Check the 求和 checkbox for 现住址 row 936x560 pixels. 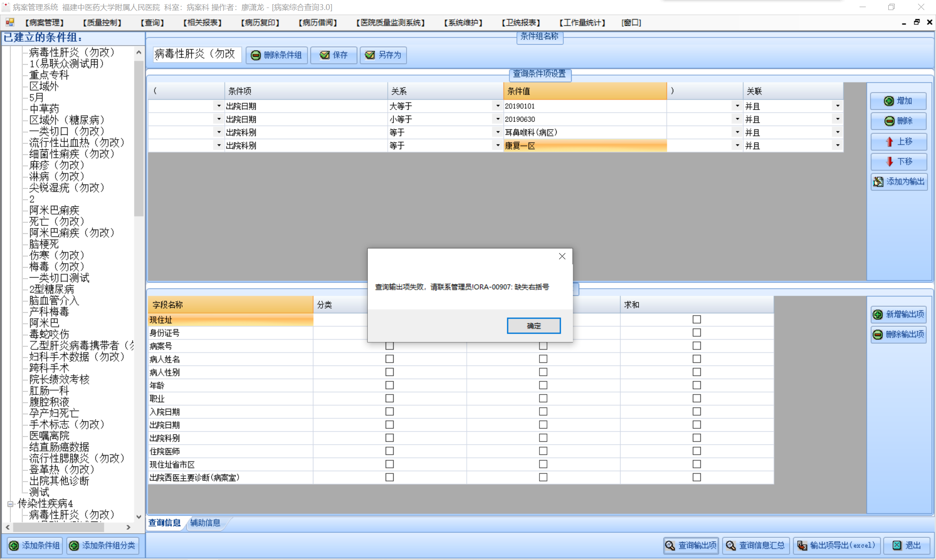click(x=697, y=319)
